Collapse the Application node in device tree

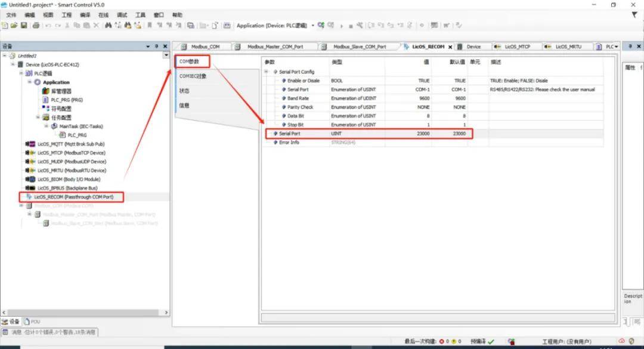point(30,82)
